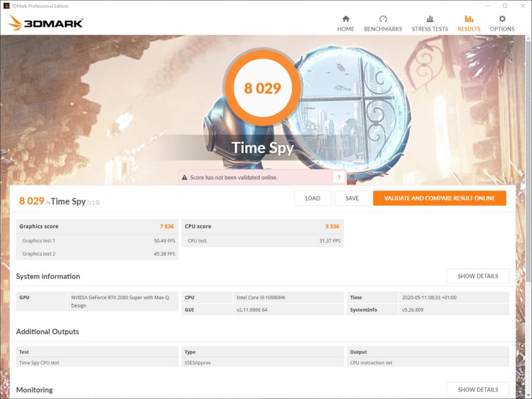Screen dimensions: 532x399
Task: Click the Type column header
Action: (x=262, y=352)
